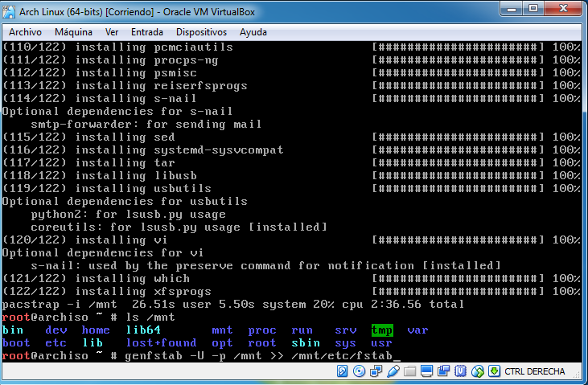The image size is (588, 385).
Task: Open the USB devices indicator
Action: 392,371
